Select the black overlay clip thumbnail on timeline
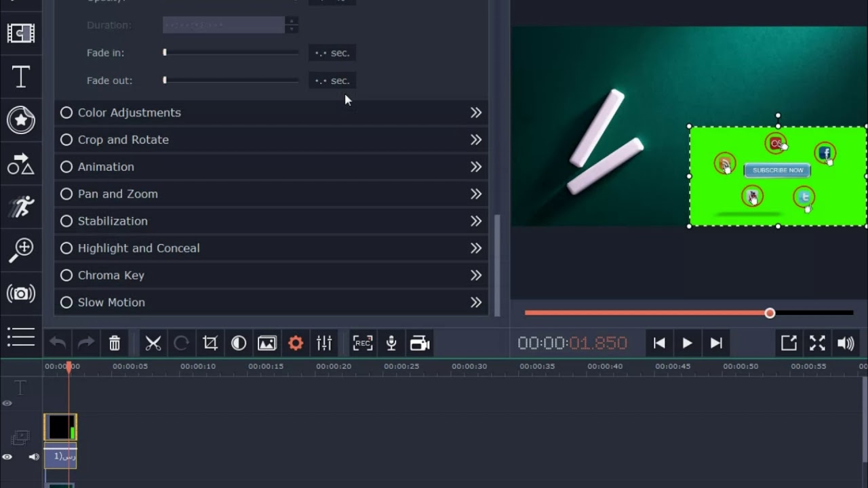 60,428
